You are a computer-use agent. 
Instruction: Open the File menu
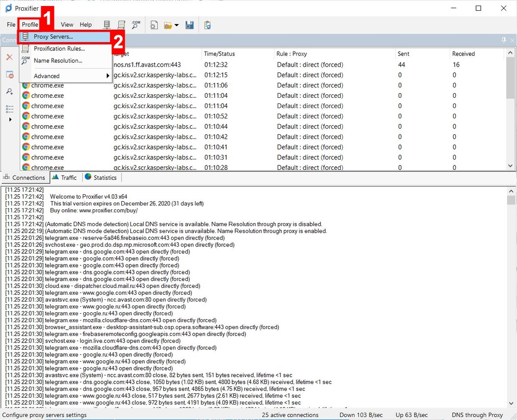(x=11, y=25)
